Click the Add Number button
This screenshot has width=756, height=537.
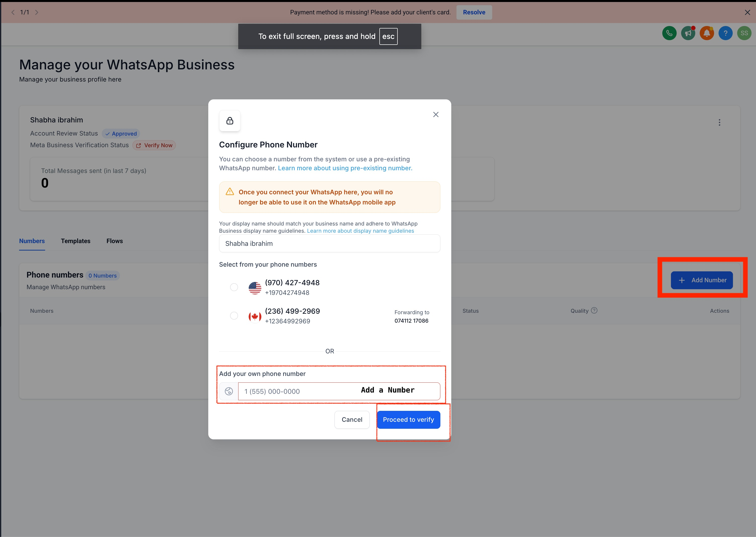click(702, 280)
